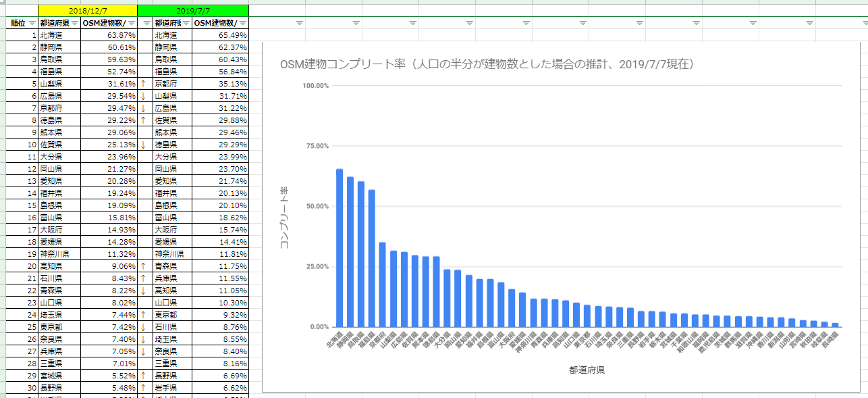Select 兵庫県 cell next to 11.55%

click(172, 278)
